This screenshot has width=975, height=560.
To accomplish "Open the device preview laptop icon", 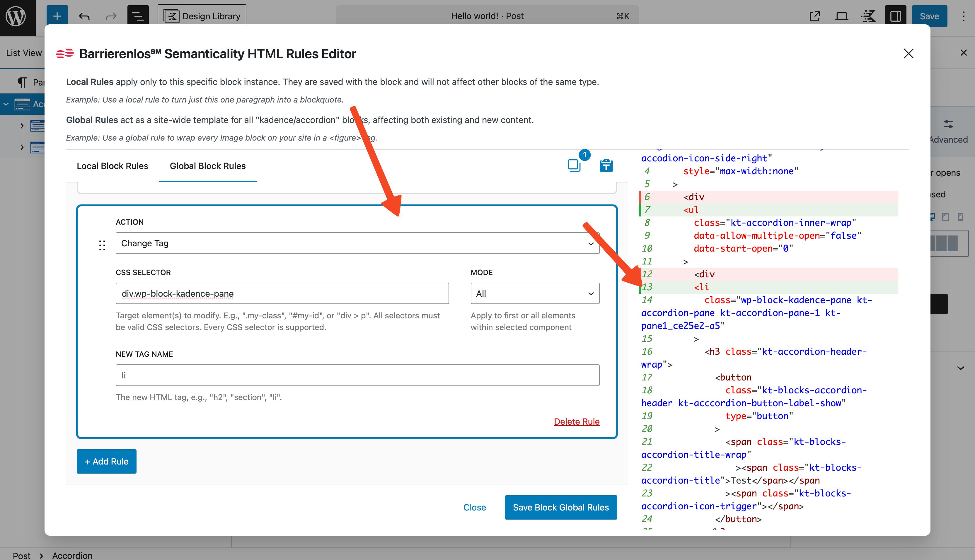I will 841,16.
